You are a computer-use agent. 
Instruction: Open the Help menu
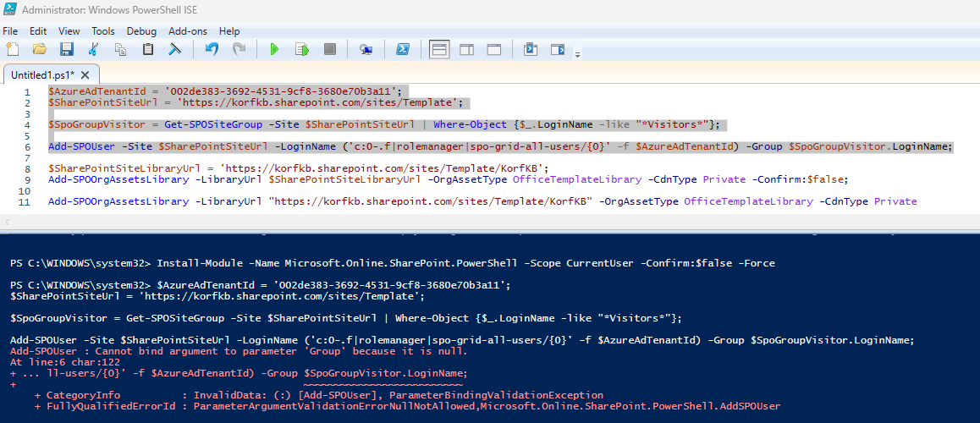[x=229, y=30]
